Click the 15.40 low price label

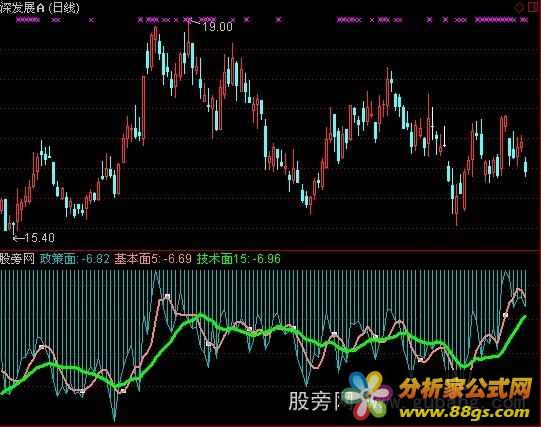tap(40, 238)
